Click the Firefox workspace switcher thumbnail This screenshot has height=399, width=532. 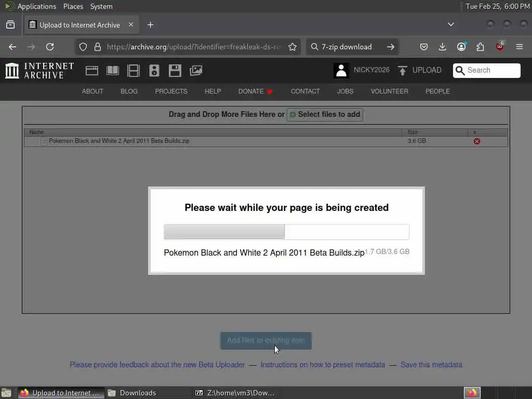(x=472, y=393)
